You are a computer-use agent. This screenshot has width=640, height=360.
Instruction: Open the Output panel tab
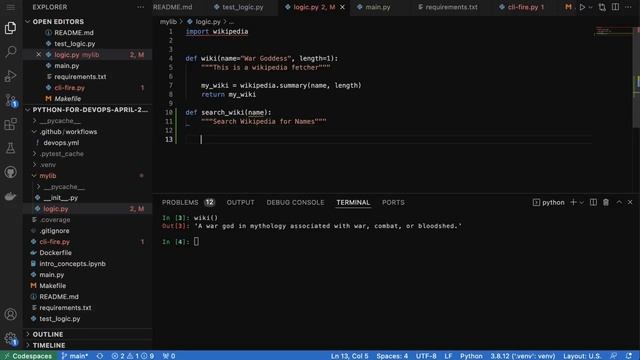point(240,202)
